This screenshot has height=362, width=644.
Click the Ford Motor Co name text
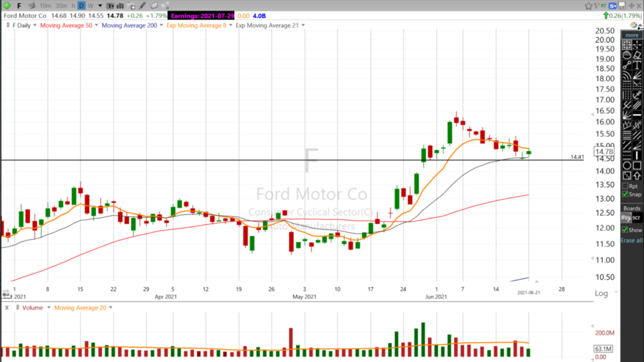tap(25, 15)
